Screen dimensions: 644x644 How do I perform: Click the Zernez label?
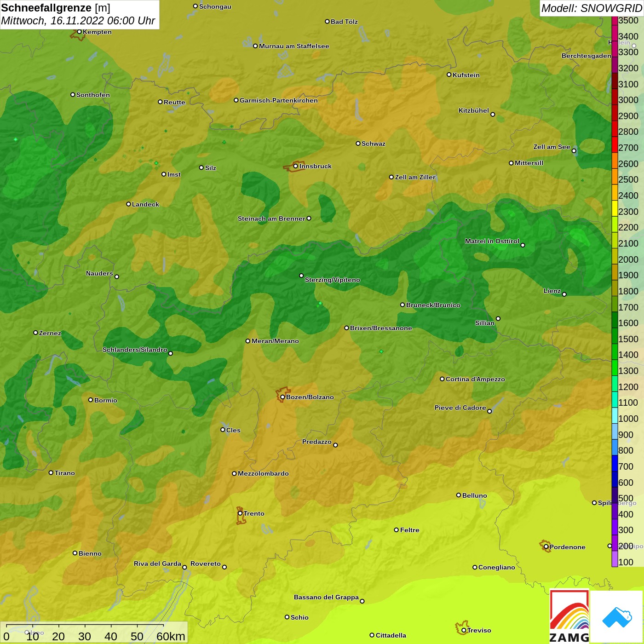[50, 333]
